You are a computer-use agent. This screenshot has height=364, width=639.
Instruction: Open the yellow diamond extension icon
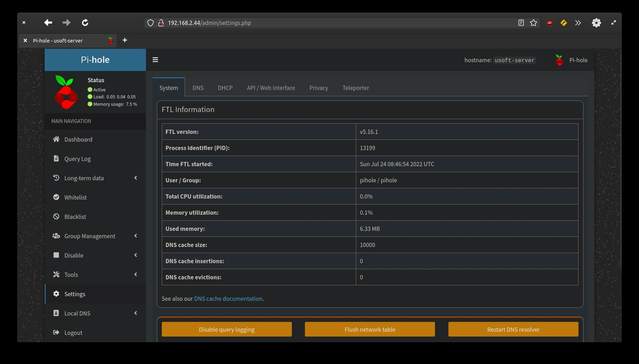coord(563,23)
